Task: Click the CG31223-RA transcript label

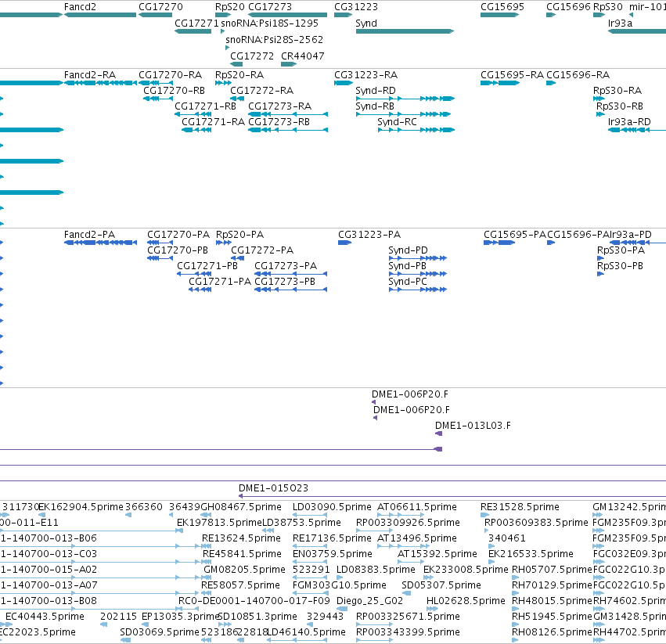Action: tap(365, 75)
